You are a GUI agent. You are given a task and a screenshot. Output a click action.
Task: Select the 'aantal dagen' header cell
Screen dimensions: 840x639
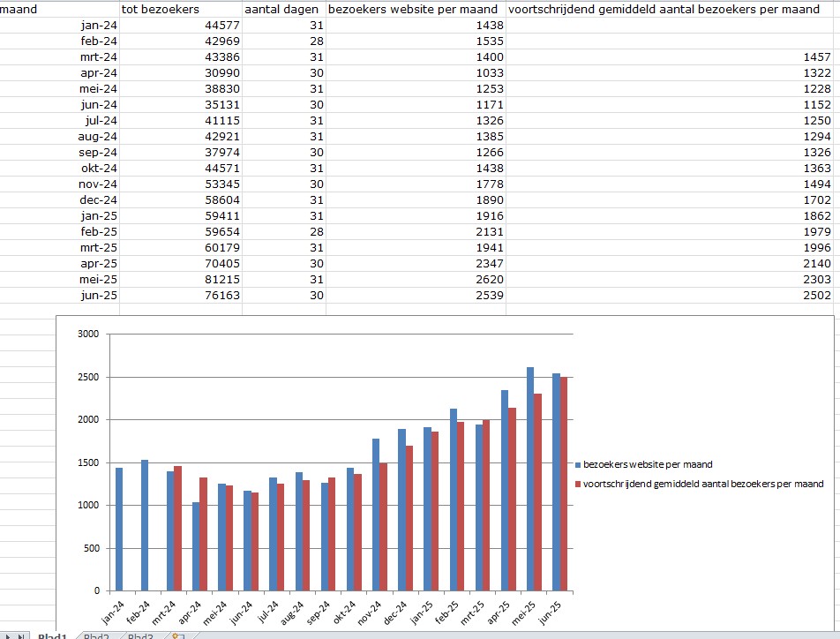283,9
